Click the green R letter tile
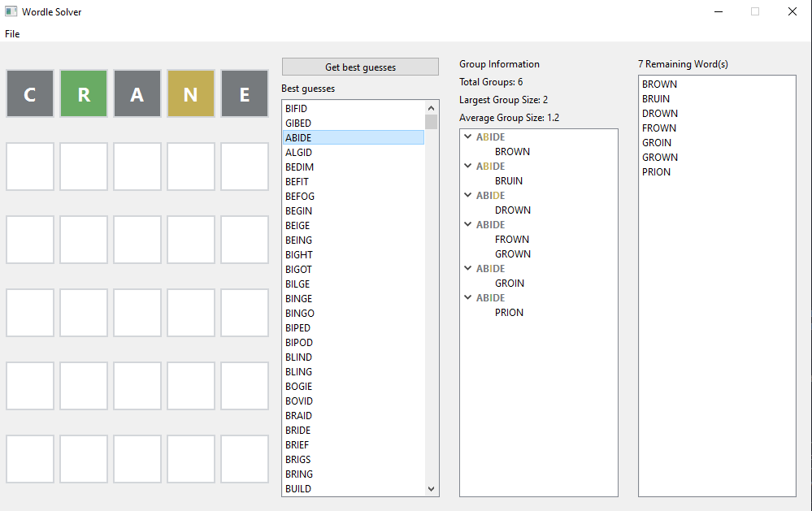 [x=84, y=93]
